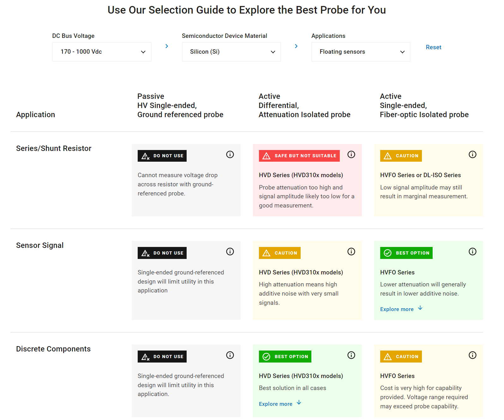
Task: Click info icon on Sensor Signal HVD caution card
Action: pos(351,252)
